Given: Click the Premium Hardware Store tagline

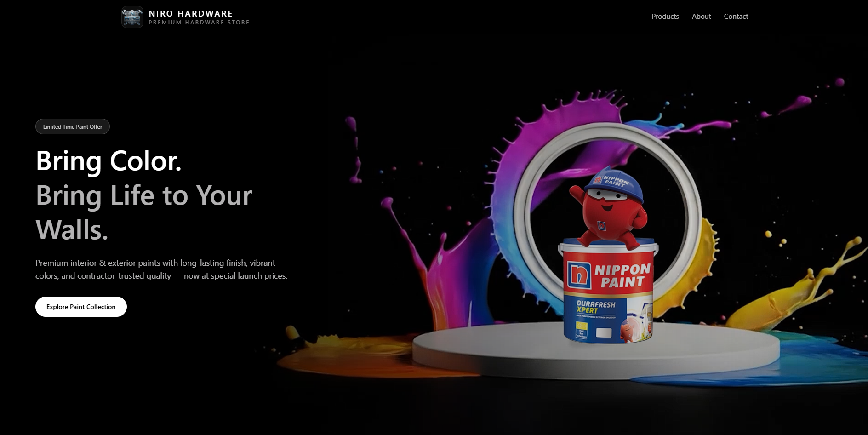Looking at the screenshot, I should pos(199,23).
